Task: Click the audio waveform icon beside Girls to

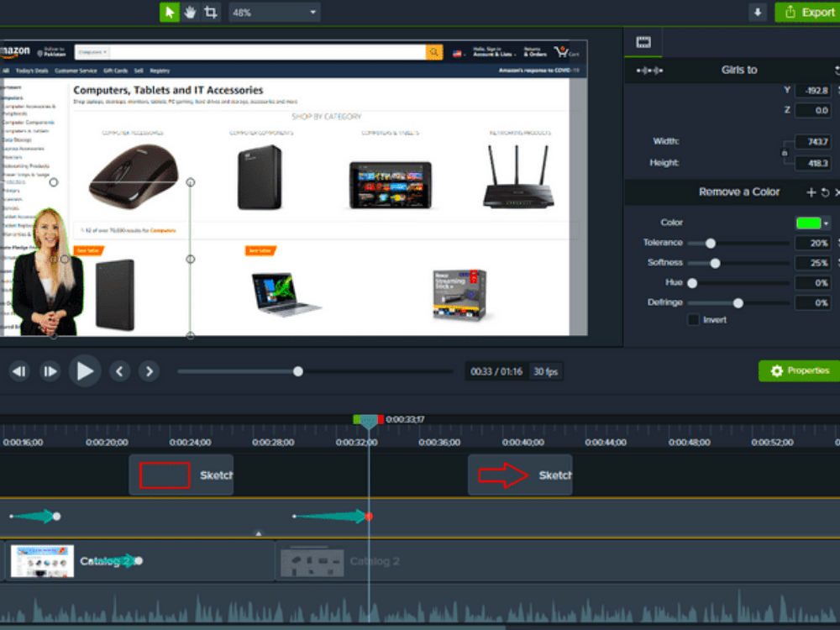Action: pos(649,71)
